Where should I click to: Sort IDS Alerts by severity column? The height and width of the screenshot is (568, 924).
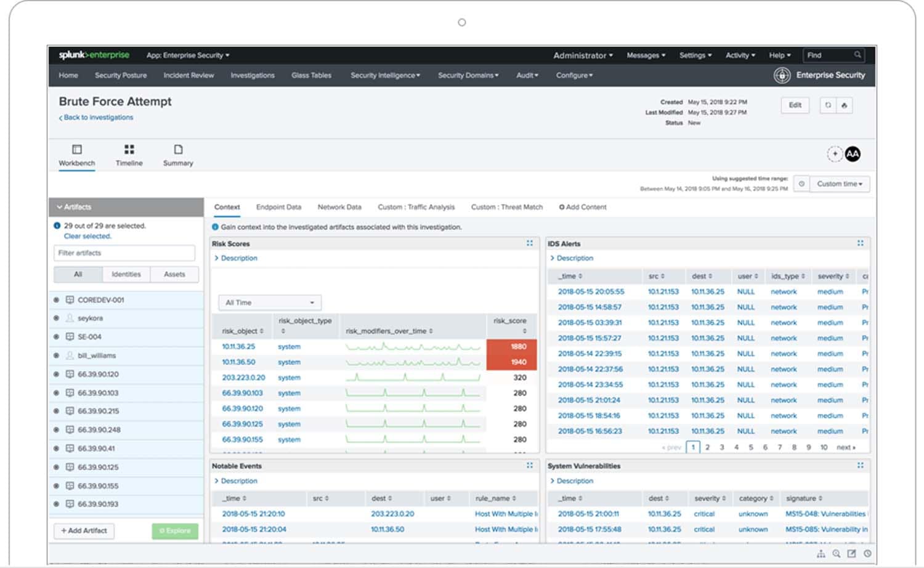833,276
